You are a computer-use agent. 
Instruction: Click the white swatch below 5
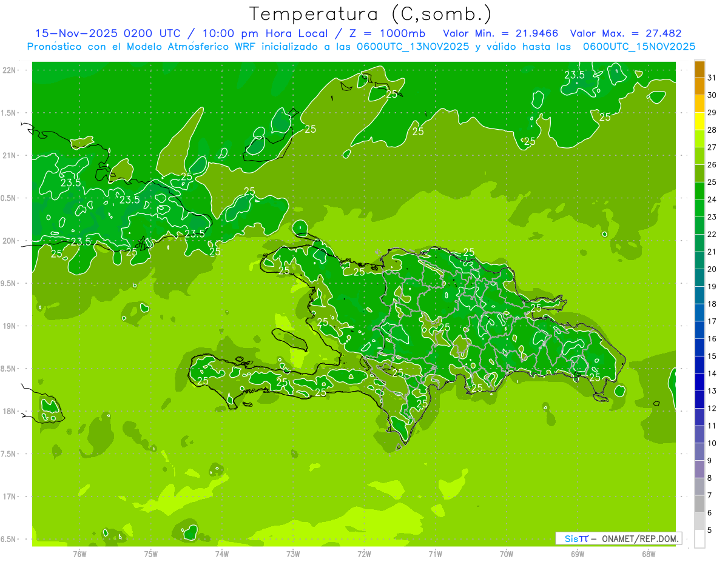click(699, 539)
